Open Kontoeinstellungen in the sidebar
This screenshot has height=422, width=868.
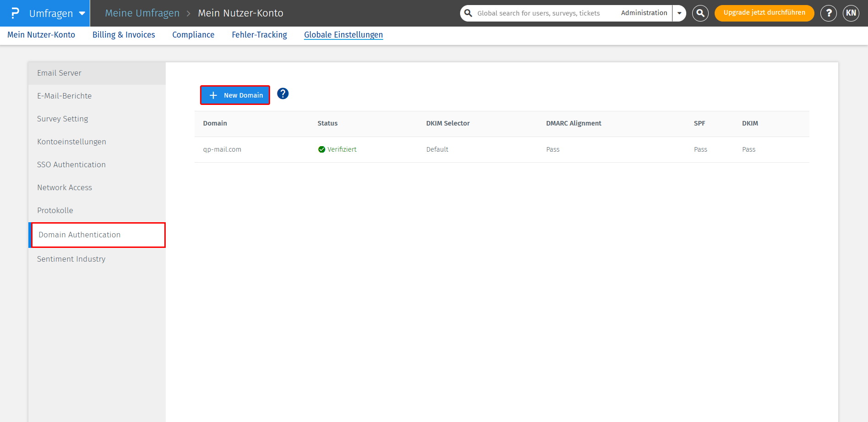click(x=97, y=142)
